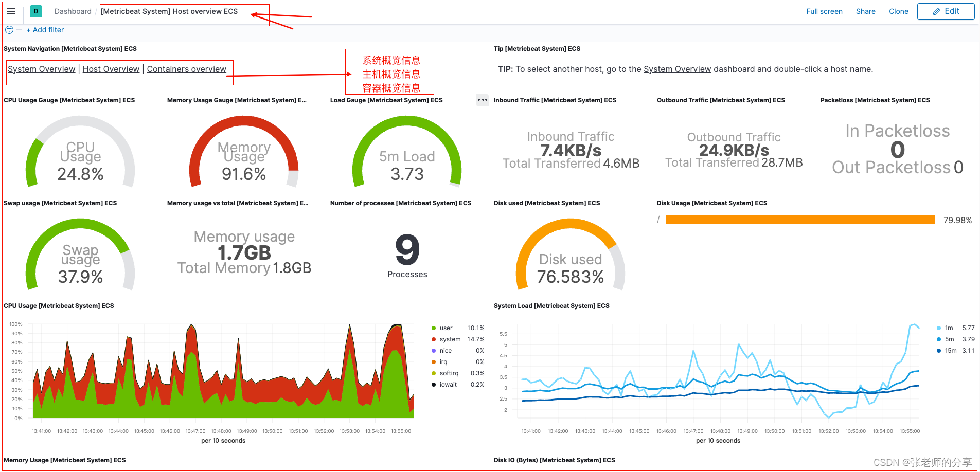The width and height of the screenshot is (980, 472).
Task: Click the Disk IO (Bytes) panel title
Action: 555,460
